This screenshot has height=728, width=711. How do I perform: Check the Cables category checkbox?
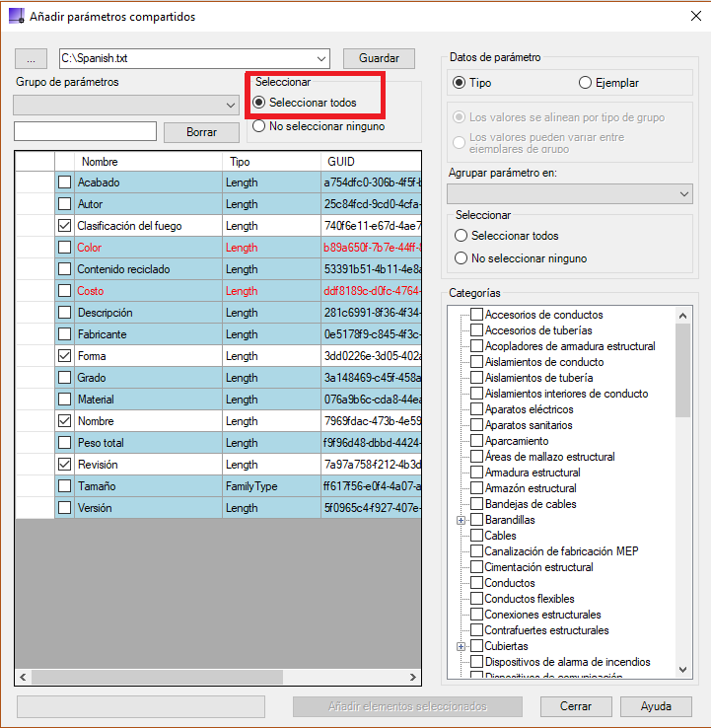(476, 536)
